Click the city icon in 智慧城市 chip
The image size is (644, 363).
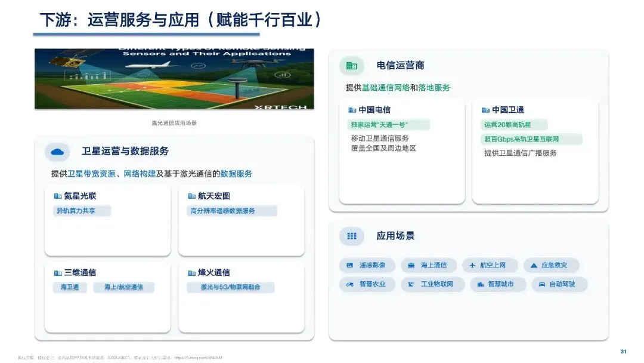(480, 284)
